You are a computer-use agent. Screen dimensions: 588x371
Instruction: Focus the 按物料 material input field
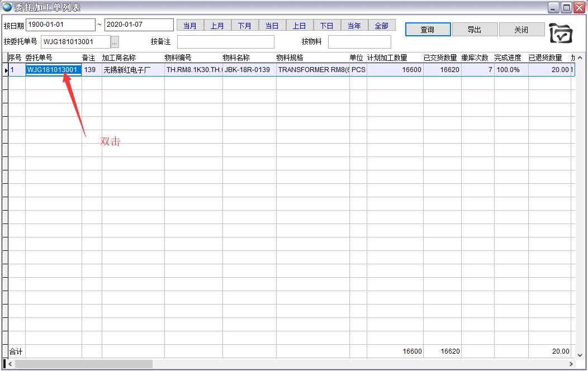coord(359,42)
